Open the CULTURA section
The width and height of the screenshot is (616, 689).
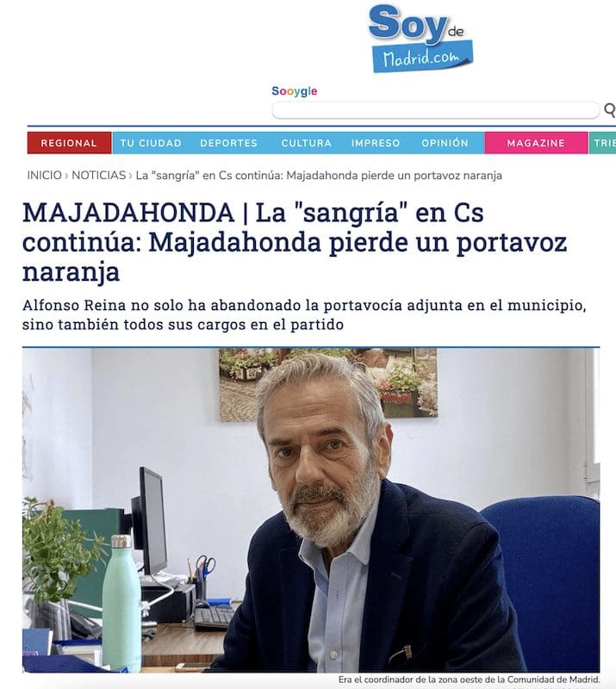click(307, 143)
